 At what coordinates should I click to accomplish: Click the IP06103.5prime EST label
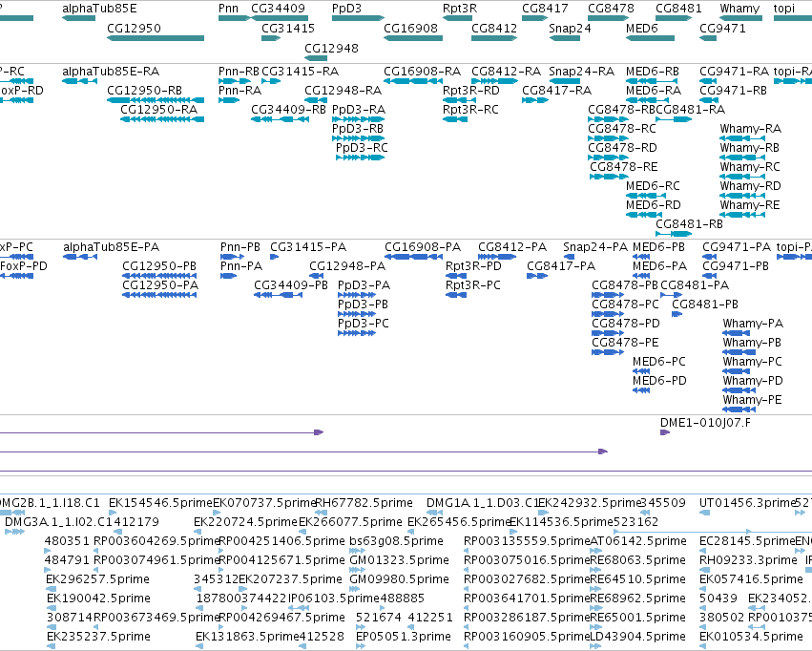334,598
